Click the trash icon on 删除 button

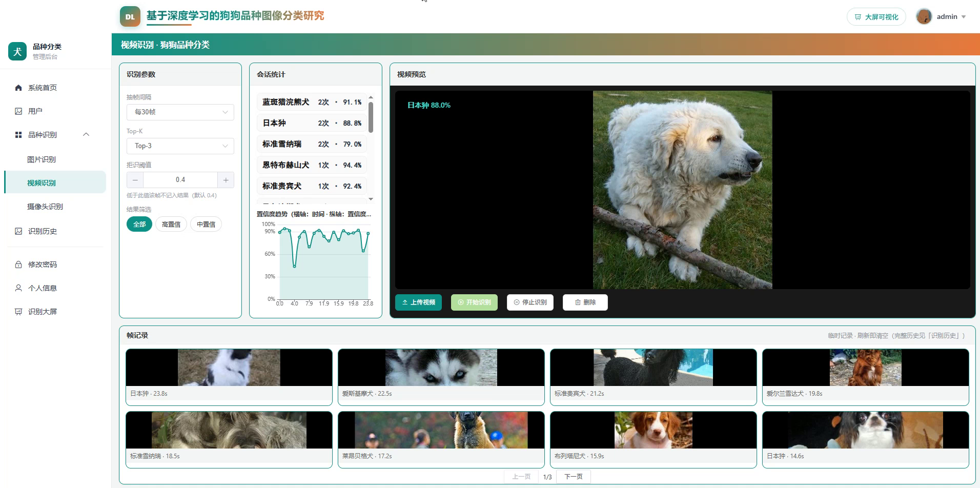tap(578, 302)
